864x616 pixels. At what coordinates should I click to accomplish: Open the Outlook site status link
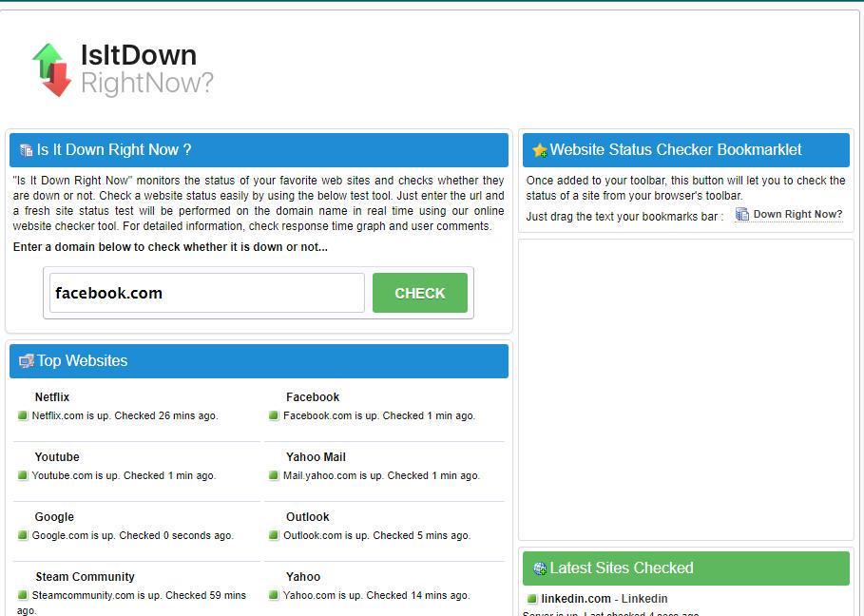coord(307,517)
